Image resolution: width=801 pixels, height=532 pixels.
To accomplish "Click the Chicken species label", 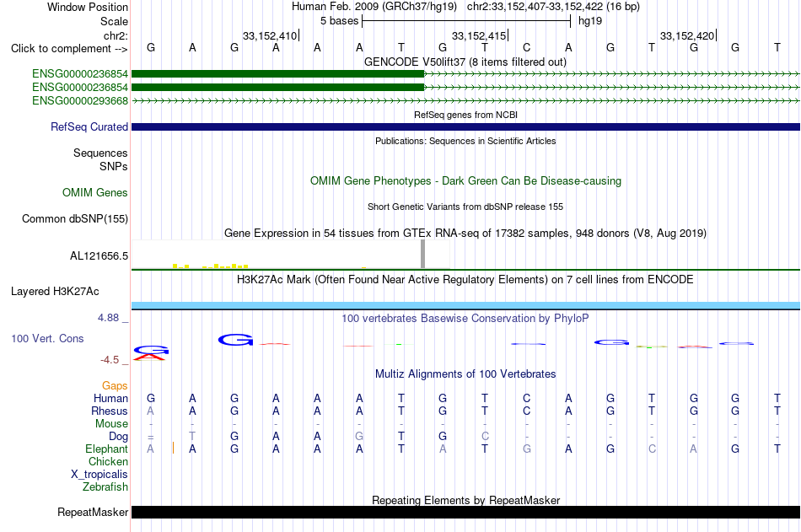I will click(108, 461).
